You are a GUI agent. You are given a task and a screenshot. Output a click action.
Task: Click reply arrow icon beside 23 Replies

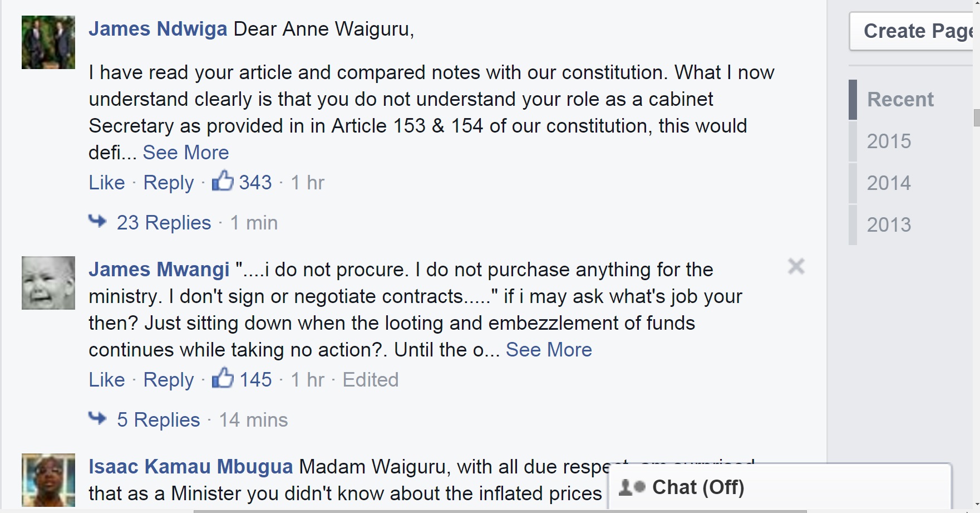(97, 221)
